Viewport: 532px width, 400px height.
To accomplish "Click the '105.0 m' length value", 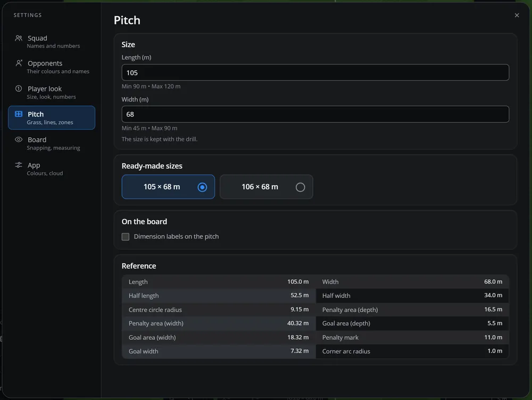I will click(298, 281).
